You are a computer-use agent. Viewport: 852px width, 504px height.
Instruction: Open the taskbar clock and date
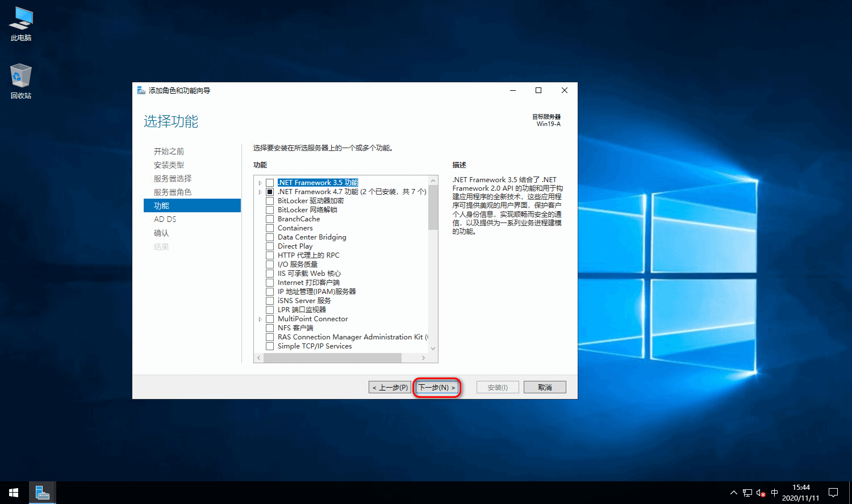point(800,493)
